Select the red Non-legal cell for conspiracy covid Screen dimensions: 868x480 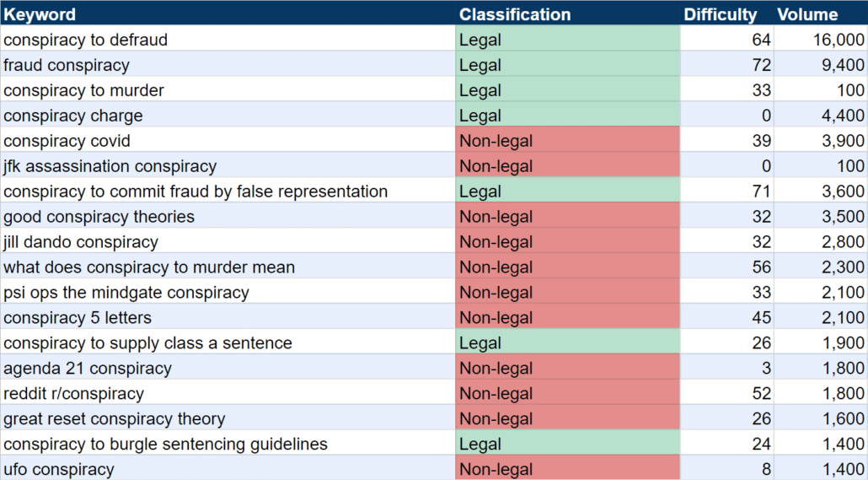567,141
